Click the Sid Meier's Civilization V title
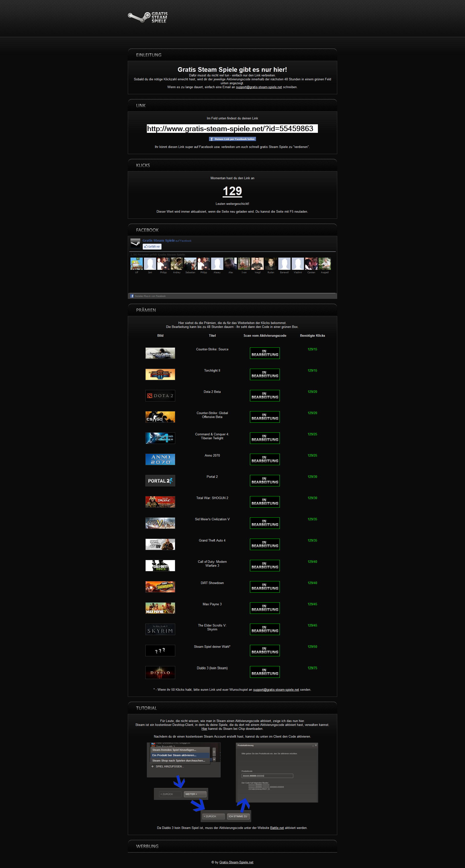This screenshot has width=465, height=868. pos(212,519)
